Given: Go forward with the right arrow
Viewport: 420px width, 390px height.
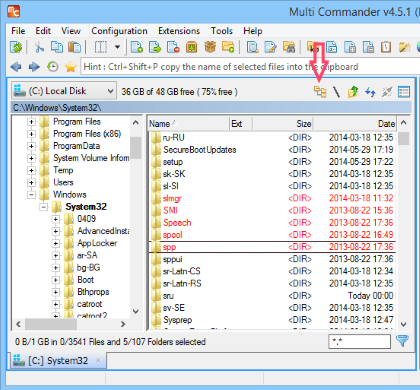Looking at the screenshot, I should 34,67.
